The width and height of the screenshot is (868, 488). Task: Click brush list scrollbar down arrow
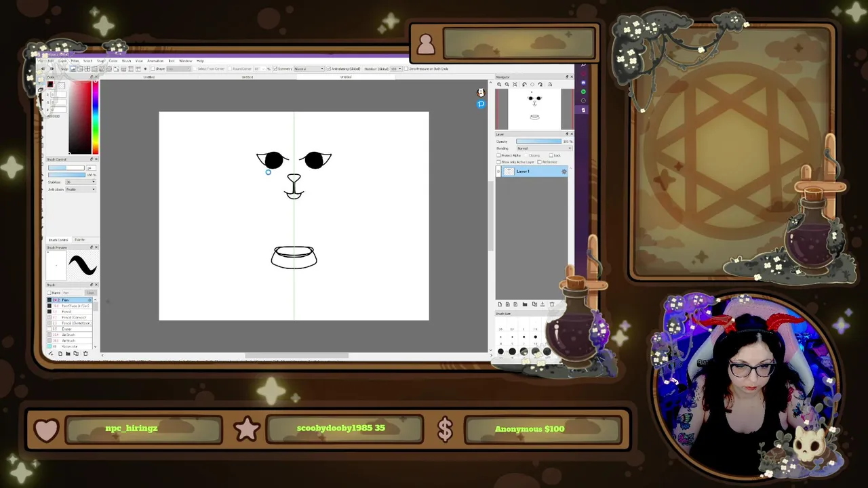click(x=95, y=347)
